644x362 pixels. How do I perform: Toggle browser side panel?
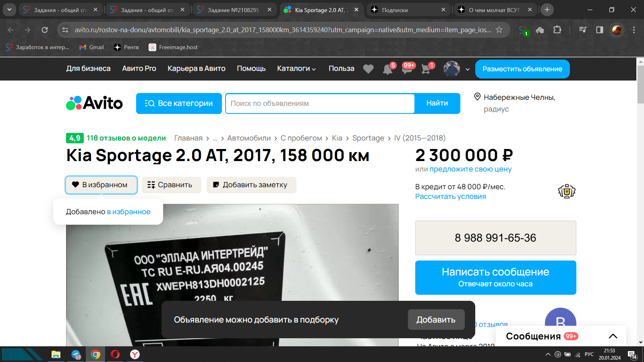(600, 30)
